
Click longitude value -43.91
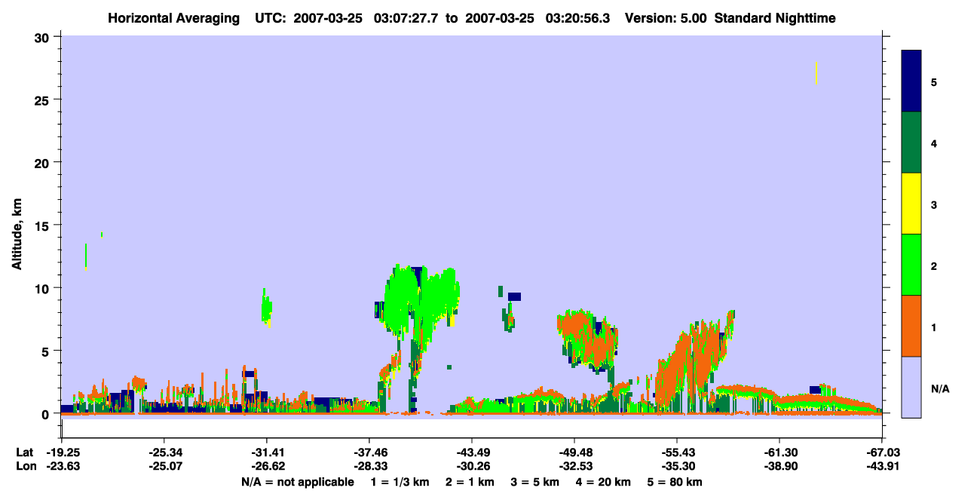tap(882, 467)
